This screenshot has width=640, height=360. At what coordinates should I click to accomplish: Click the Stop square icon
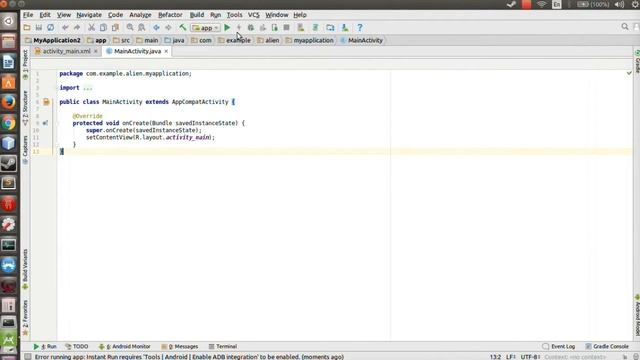[287, 28]
